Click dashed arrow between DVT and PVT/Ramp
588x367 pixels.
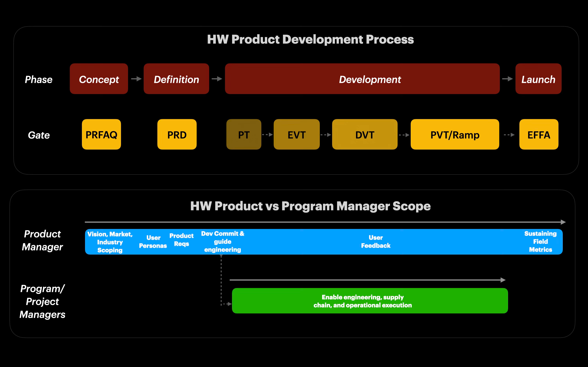(404, 135)
